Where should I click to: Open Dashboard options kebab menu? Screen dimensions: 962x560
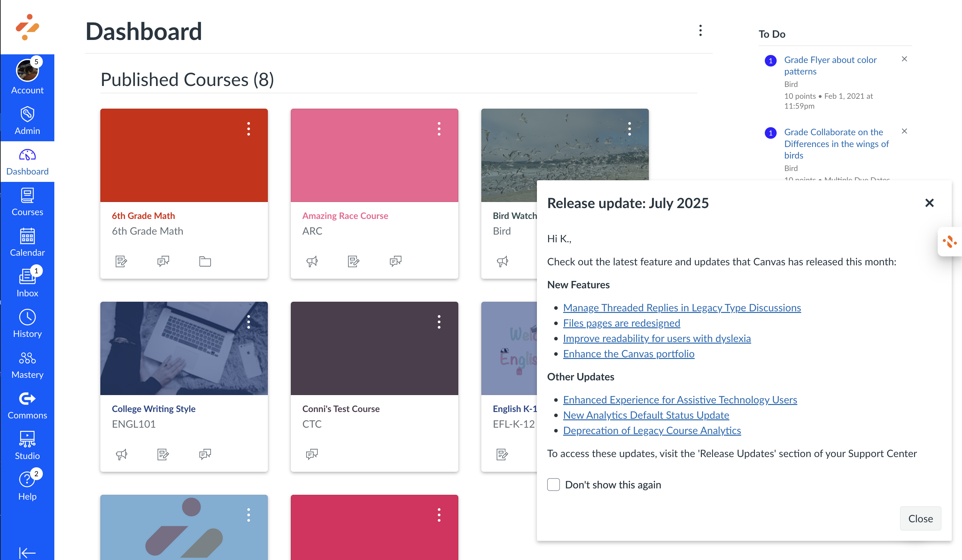pos(700,31)
